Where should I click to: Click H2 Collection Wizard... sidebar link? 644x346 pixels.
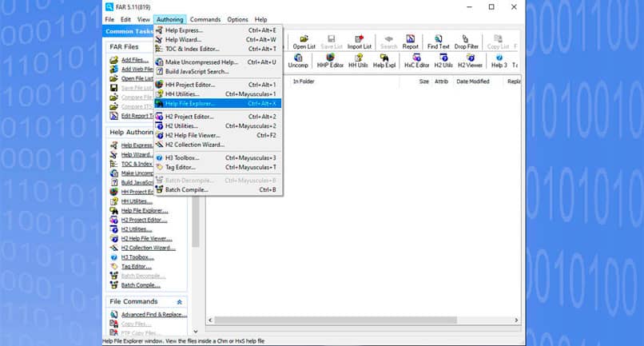(149, 248)
